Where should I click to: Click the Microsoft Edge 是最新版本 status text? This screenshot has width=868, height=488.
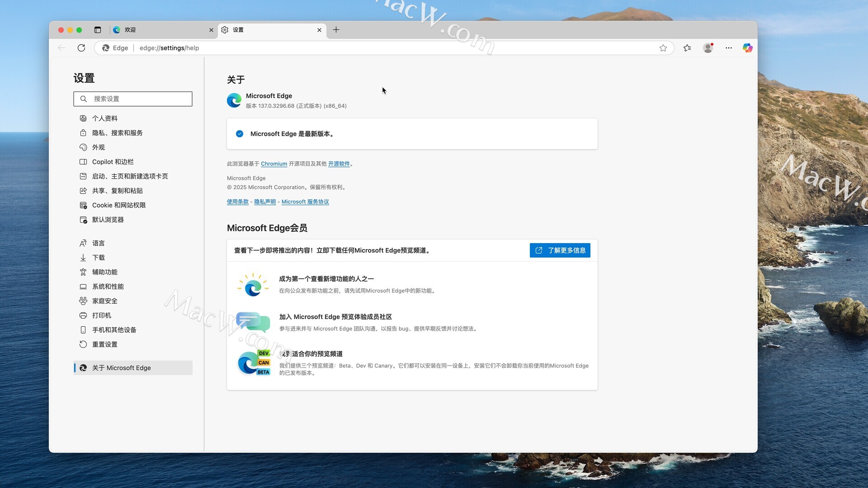(x=292, y=134)
